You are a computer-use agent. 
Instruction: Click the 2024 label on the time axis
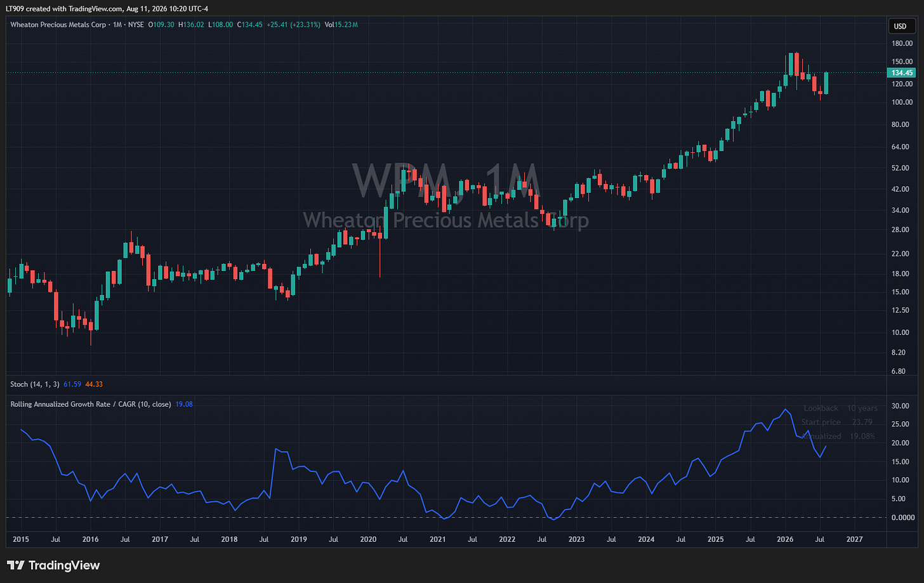click(646, 539)
